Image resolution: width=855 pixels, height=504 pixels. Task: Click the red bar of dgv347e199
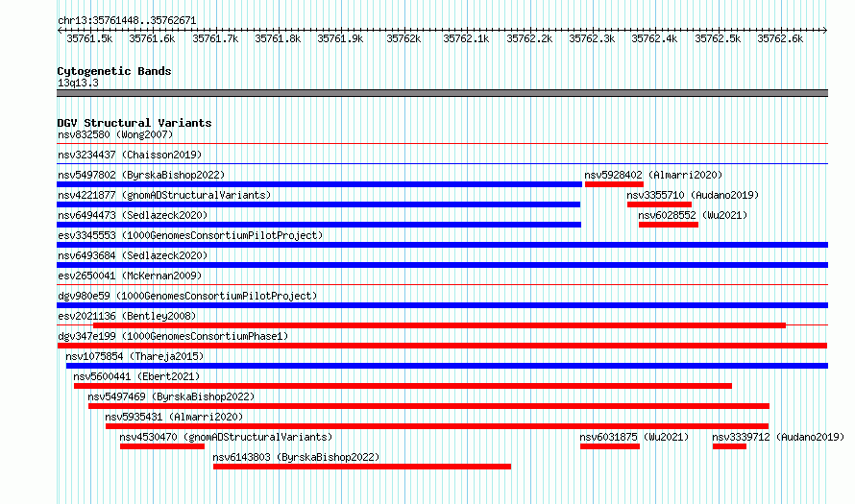point(442,346)
